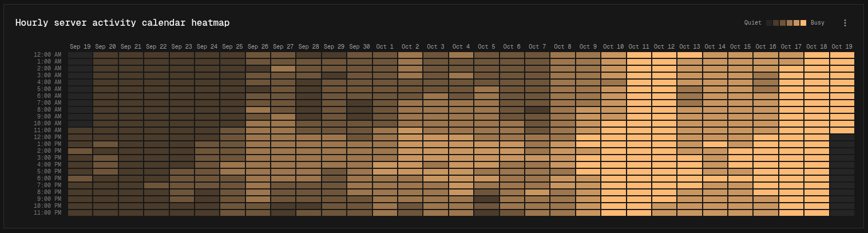The width and height of the screenshot is (868, 233).
Task: Click the '3:00 AM' row label
Action: (x=49, y=76)
